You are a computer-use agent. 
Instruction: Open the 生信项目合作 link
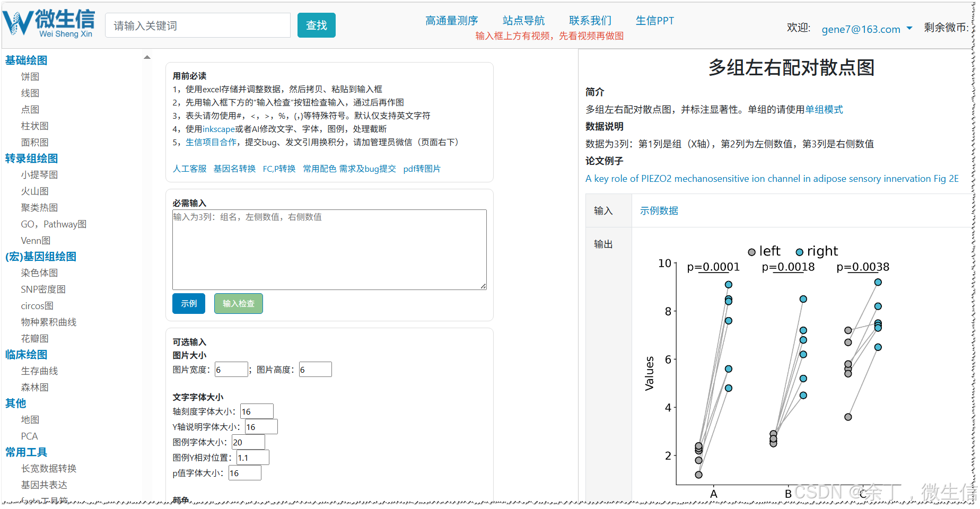(211, 142)
